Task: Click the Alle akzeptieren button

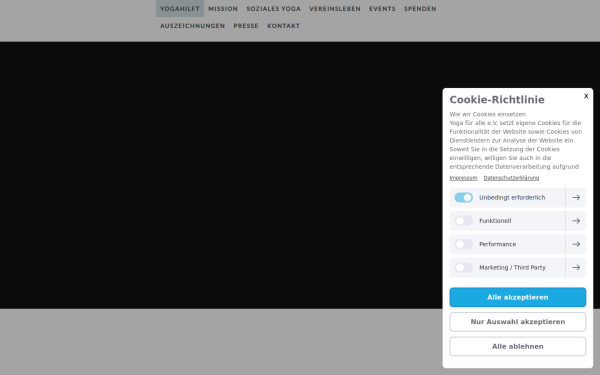Action: click(x=517, y=297)
